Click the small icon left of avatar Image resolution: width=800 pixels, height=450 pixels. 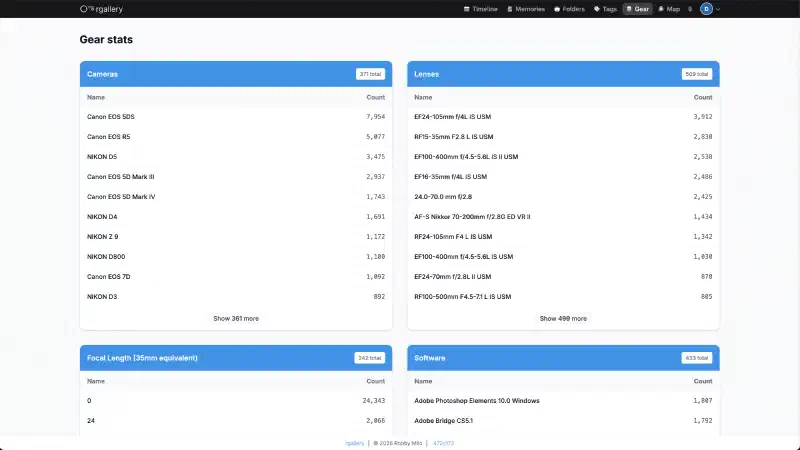tap(690, 9)
